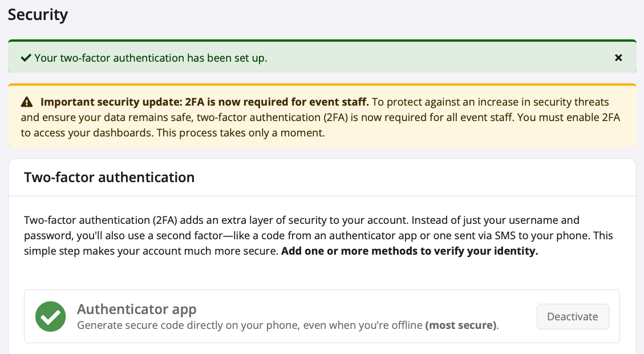Click the Security page heading
This screenshot has height=354, width=644.
point(38,15)
